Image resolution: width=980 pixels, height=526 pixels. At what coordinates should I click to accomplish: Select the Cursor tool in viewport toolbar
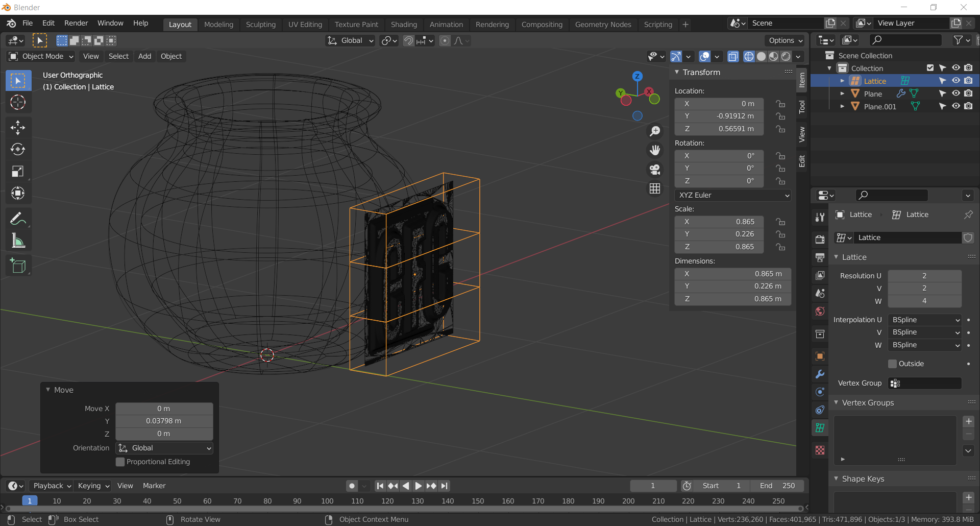point(18,103)
